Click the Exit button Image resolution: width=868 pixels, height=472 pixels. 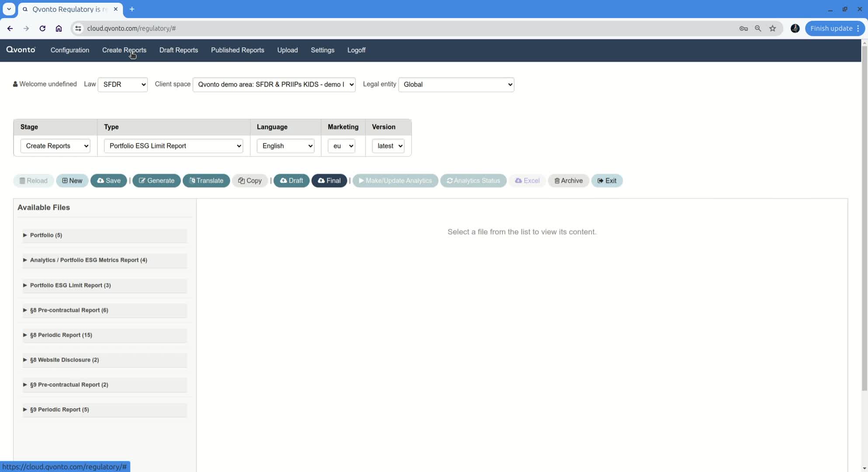607,180
